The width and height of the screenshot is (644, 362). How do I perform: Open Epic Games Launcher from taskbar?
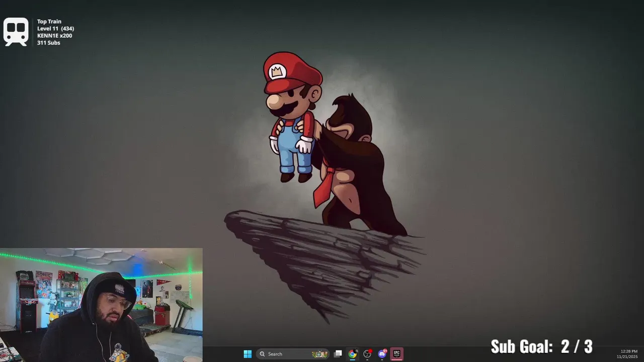396,354
